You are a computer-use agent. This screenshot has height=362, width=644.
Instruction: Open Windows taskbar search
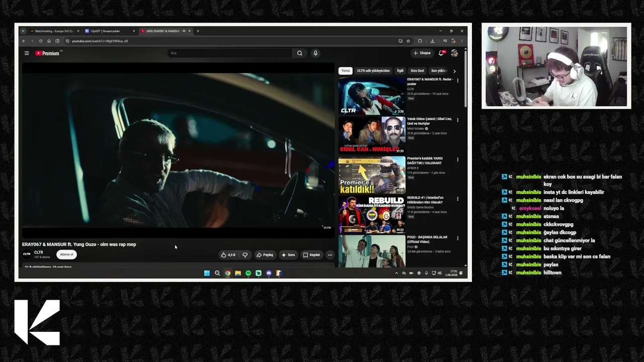tap(217, 273)
